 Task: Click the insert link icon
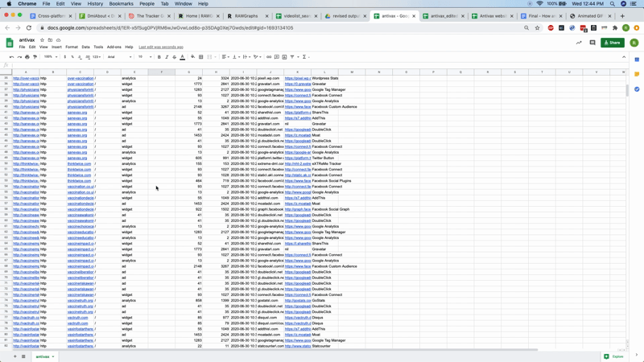tap(269, 57)
